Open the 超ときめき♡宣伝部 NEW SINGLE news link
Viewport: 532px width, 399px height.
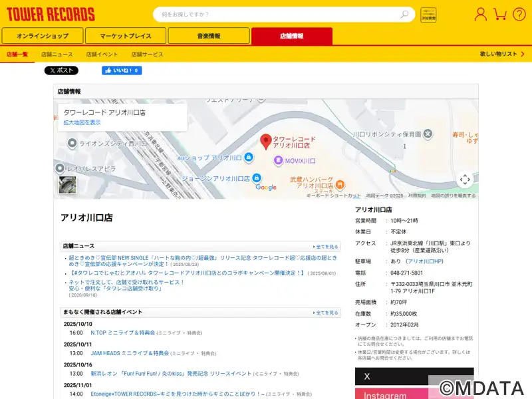(x=203, y=261)
